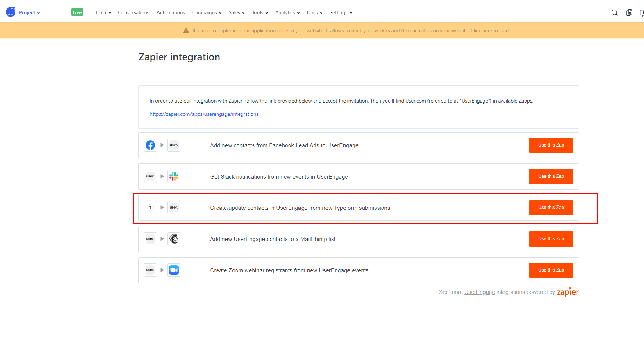Open the UserEngage link in footer

(x=480, y=292)
